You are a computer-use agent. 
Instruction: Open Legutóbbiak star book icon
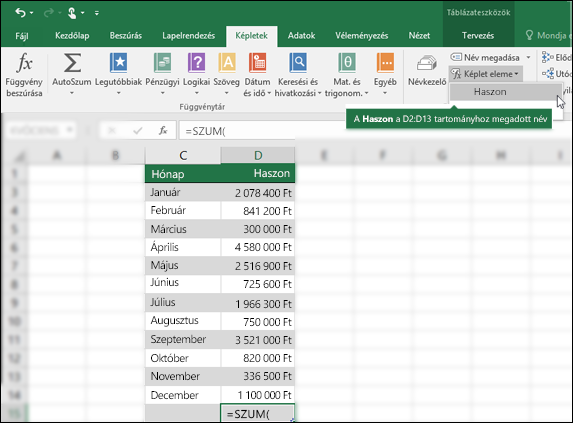point(118,63)
